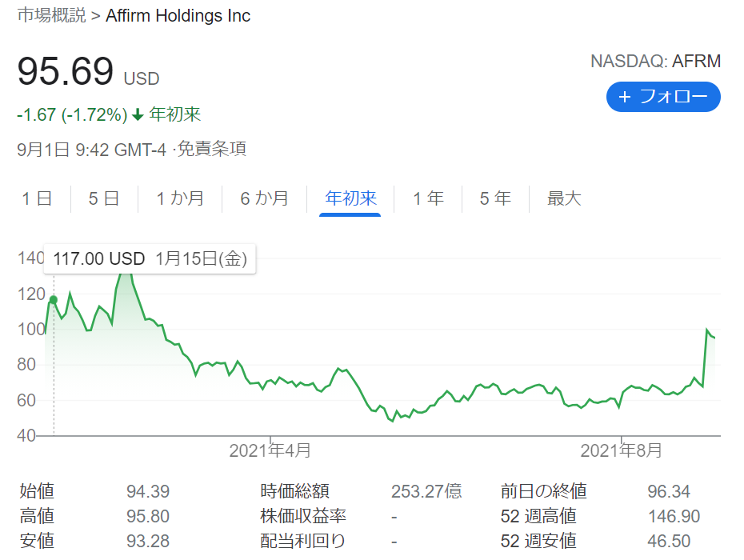Click the フォロー follow button
744x560 pixels.
(x=663, y=97)
